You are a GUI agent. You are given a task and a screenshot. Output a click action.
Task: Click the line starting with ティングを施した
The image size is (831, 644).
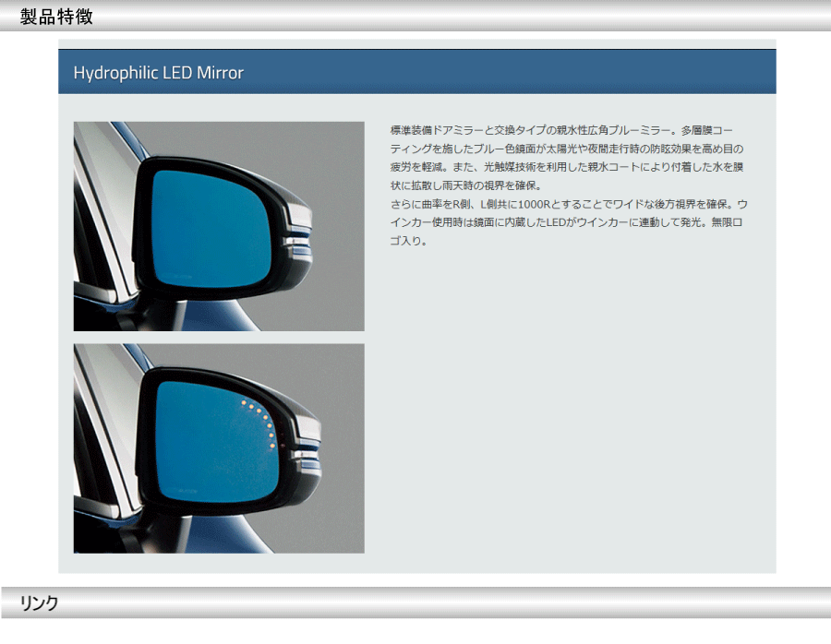[567, 149]
